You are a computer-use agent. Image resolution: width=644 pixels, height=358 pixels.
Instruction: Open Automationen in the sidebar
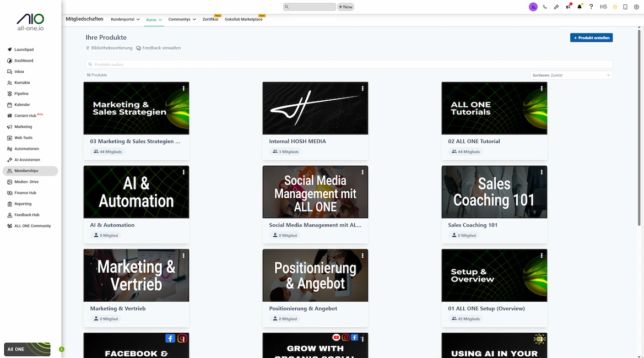coord(26,149)
